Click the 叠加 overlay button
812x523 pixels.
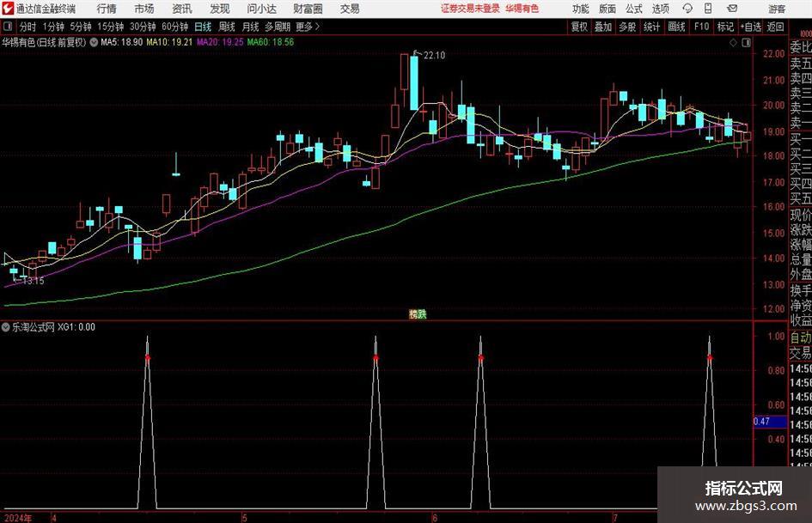603,27
